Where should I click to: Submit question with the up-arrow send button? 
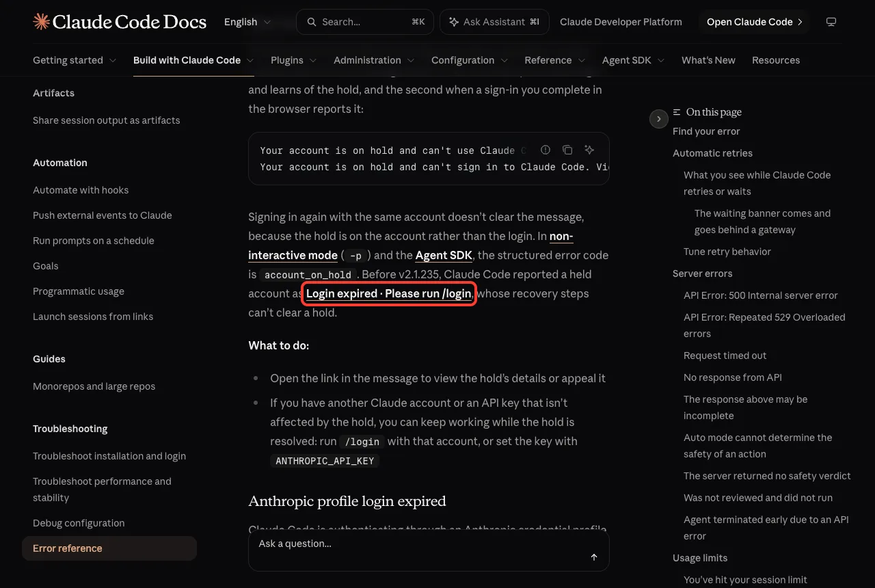(x=594, y=557)
